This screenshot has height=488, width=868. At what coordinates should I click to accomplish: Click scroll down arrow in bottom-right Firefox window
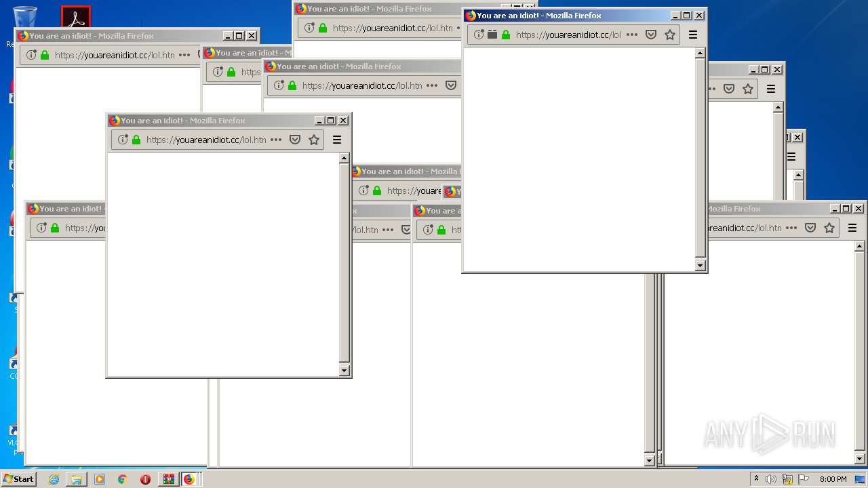[x=859, y=459]
